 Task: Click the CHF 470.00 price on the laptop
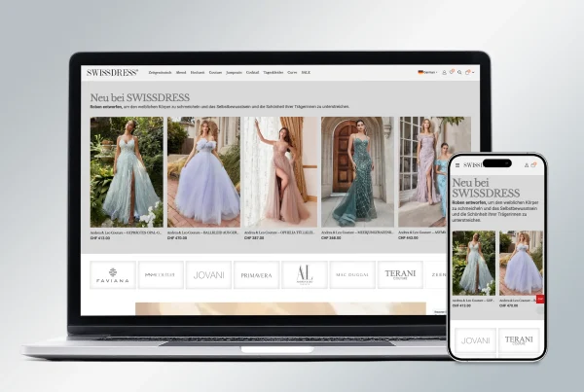tap(177, 238)
